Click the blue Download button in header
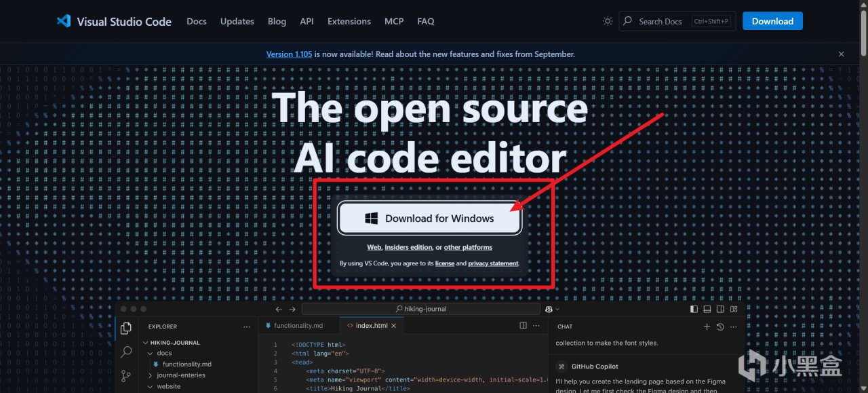Screen dimensions: 868x393 [x=772, y=21]
